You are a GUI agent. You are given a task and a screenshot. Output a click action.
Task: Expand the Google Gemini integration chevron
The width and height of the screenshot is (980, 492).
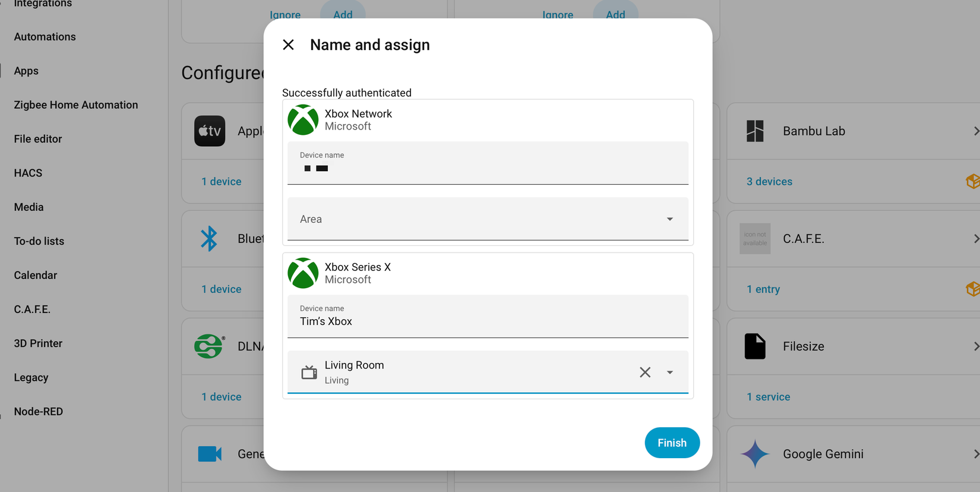(x=975, y=454)
